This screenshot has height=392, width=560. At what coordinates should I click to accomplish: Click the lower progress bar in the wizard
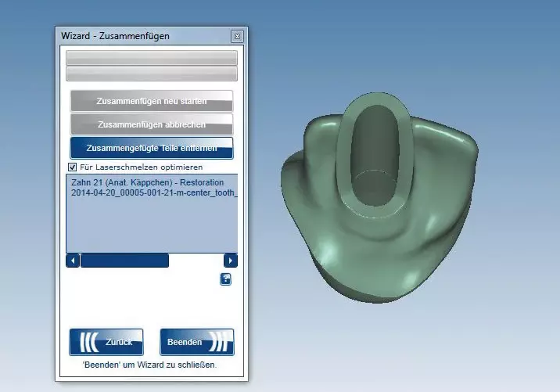tap(151, 74)
